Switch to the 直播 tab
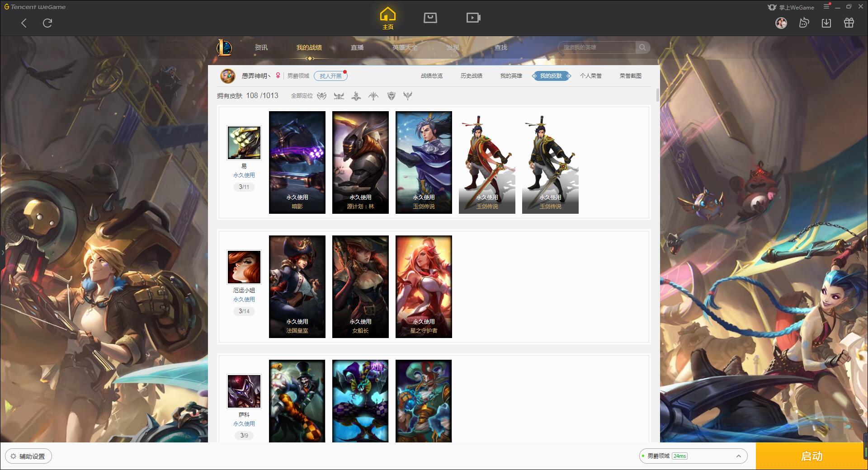Image resolution: width=868 pixels, height=470 pixels. (x=357, y=47)
